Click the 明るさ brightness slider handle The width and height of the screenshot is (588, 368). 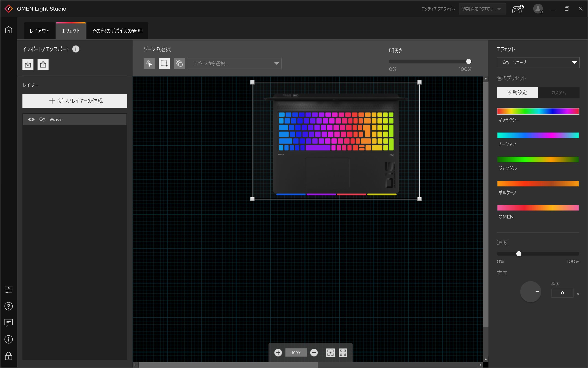click(469, 62)
